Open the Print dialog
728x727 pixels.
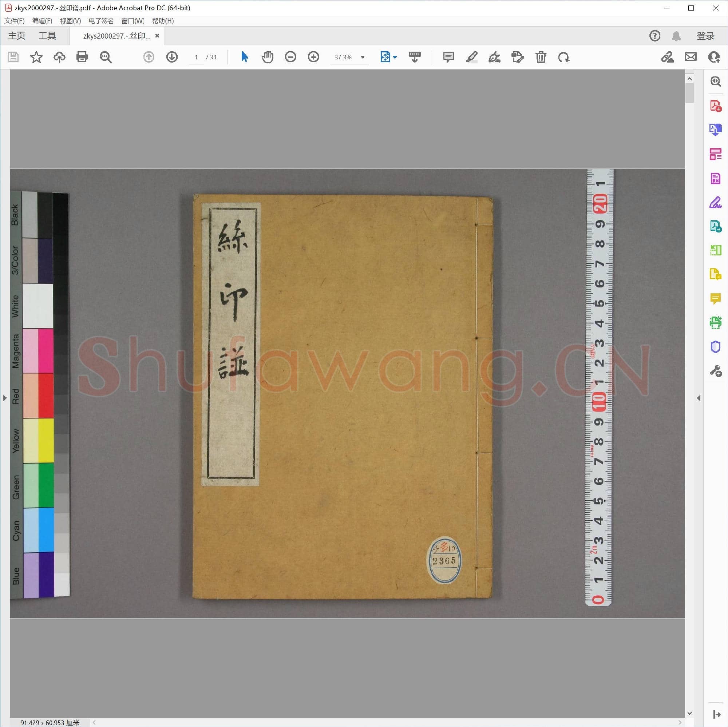point(82,57)
